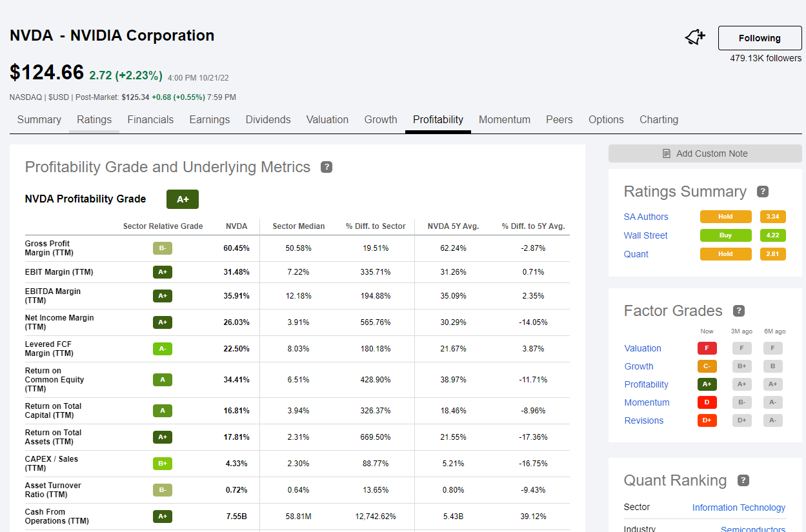This screenshot has height=532, width=806.
Task: Click the Sector Relative Grade column header
Action: [x=163, y=226]
